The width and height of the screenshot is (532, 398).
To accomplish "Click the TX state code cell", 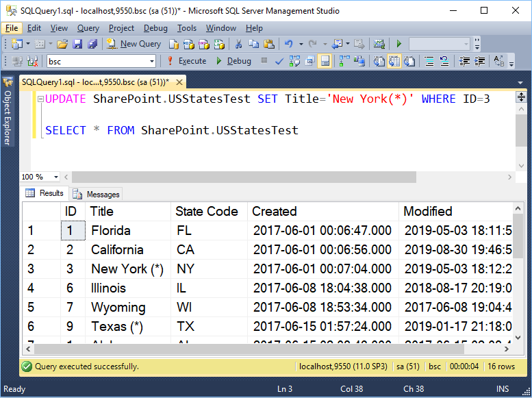I will click(210, 326).
